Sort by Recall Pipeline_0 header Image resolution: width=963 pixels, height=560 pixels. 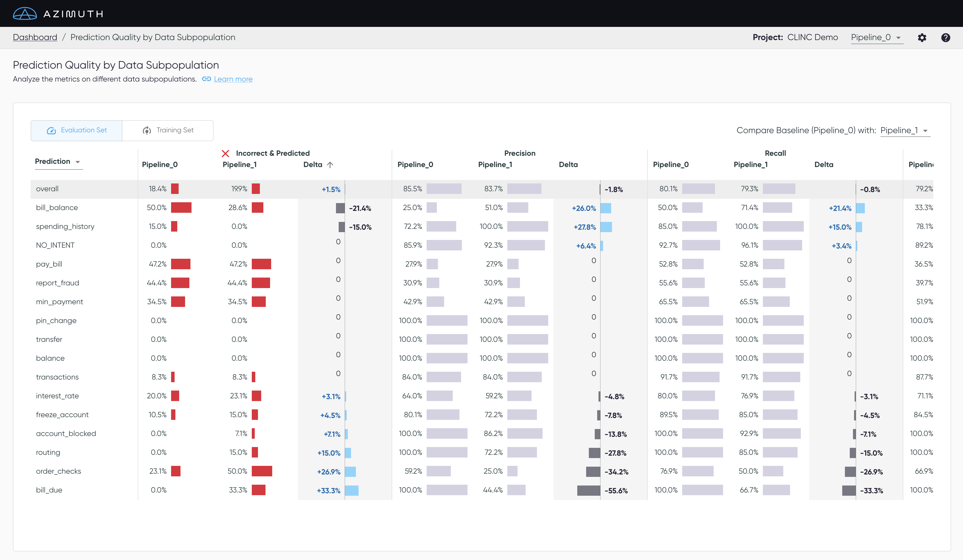[671, 165]
